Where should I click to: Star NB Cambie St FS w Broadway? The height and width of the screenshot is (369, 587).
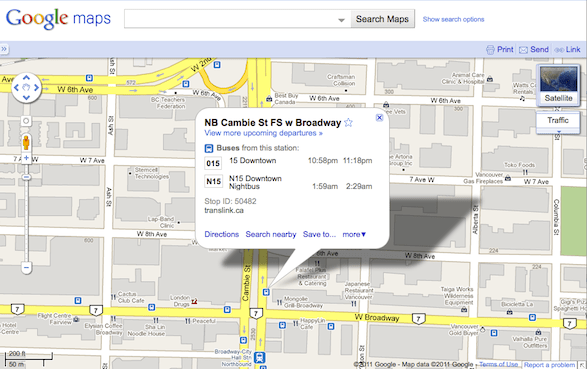[349, 122]
